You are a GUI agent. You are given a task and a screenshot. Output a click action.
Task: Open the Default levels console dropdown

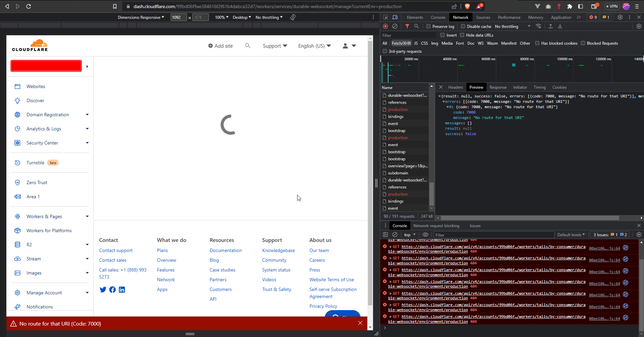pos(571,235)
